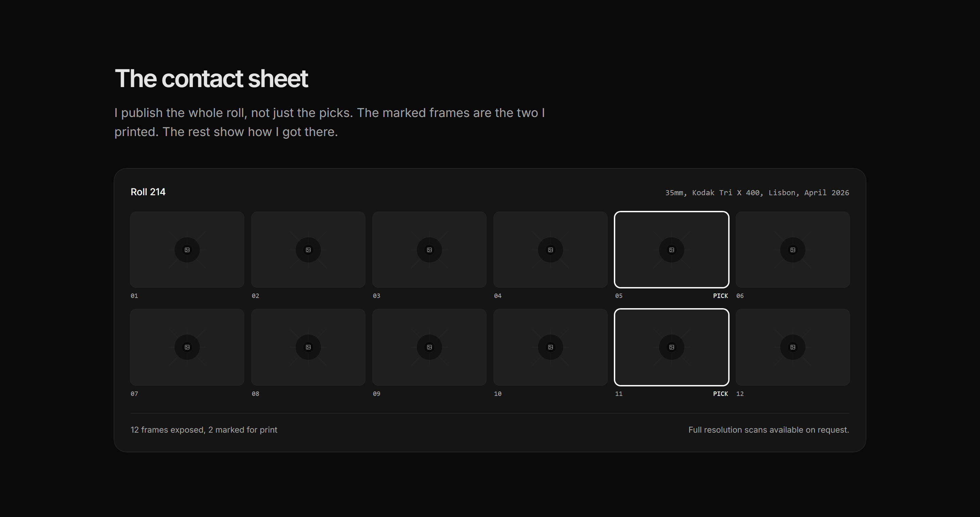
Task: Open picked frame 11 thumbnail
Action: point(671,347)
